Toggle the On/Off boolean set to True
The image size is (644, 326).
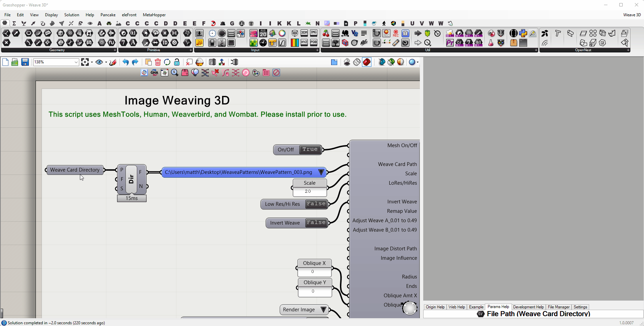310,149
